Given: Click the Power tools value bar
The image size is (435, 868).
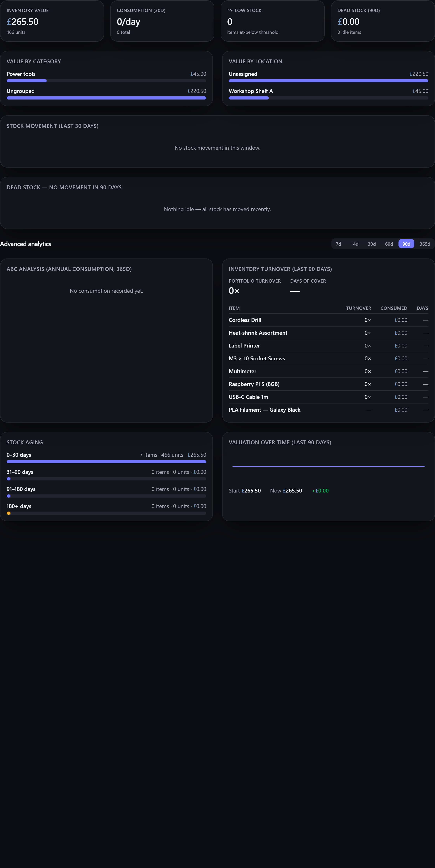Looking at the screenshot, I should [x=106, y=81].
